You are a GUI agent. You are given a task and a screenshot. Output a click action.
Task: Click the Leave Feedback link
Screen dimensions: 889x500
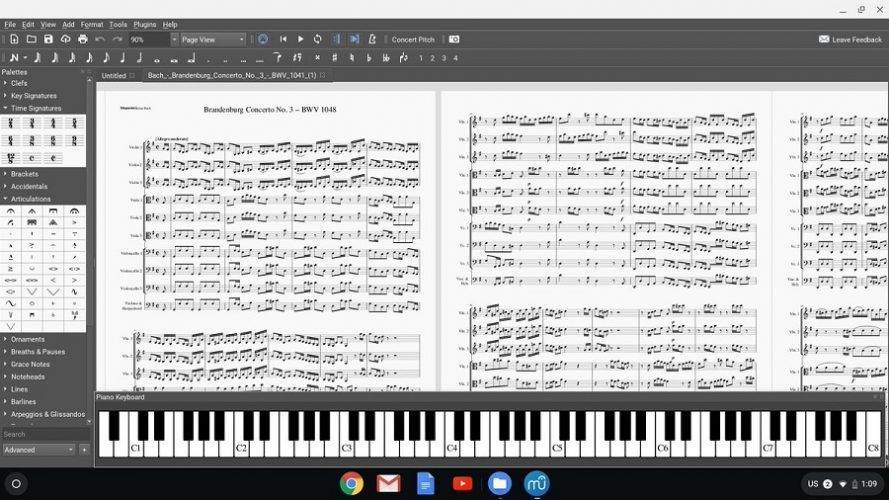850,39
